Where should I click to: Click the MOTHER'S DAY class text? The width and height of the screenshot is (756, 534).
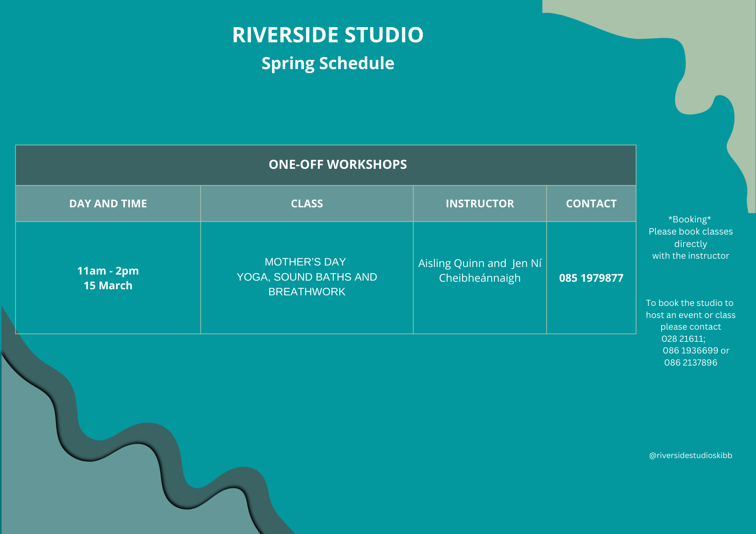pos(305,262)
